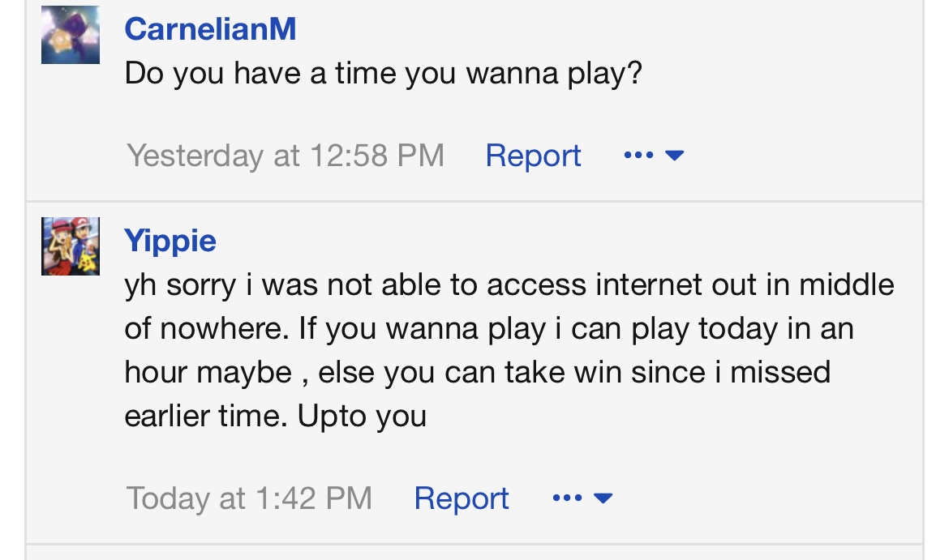Open Yippie's user profile via the username

(170, 241)
